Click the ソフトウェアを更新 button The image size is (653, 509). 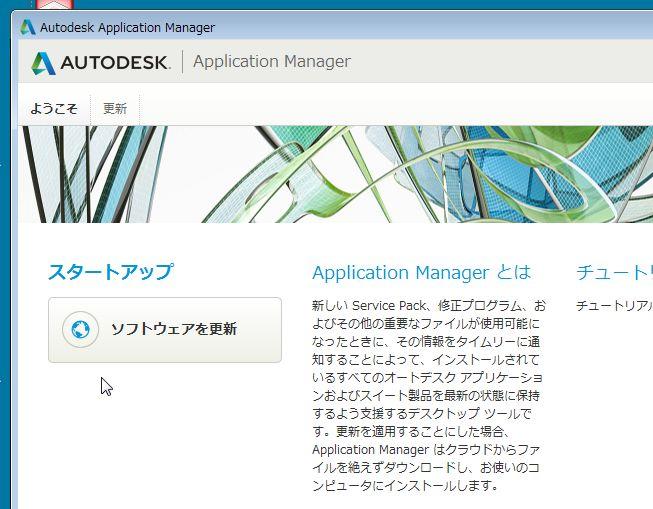pos(165,329)
